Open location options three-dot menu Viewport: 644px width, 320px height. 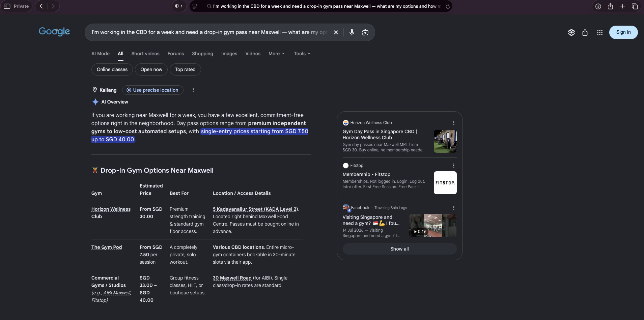click(x=193, y=90)
